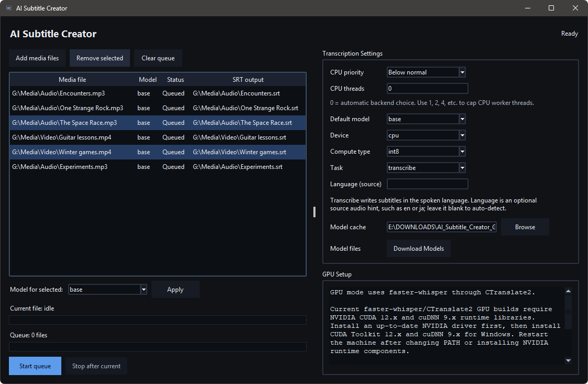588x384 pixels.
Task: Click Queued status of One Strange Rock row
Action: click(x=173, y=108)
